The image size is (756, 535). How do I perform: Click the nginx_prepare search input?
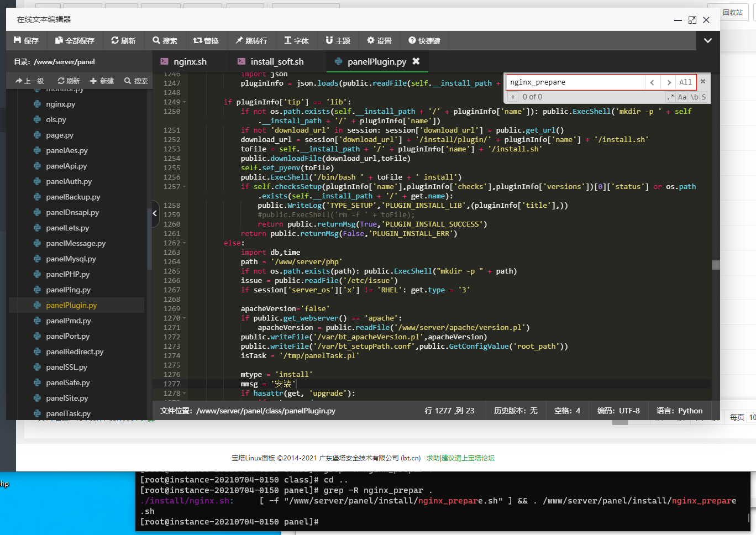pyautogui.click(x=575, y=82)
